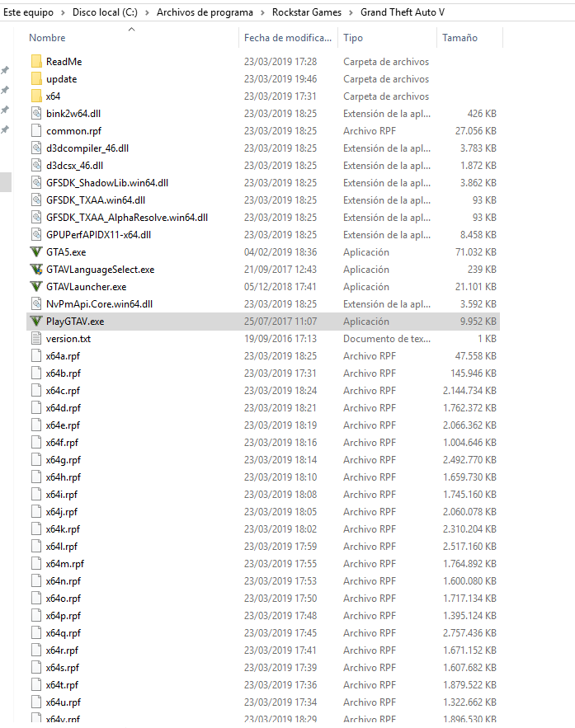This screenshot has height=728, width=575.
Task: Select the x64p.rpf file name
Action: [64, 616]
